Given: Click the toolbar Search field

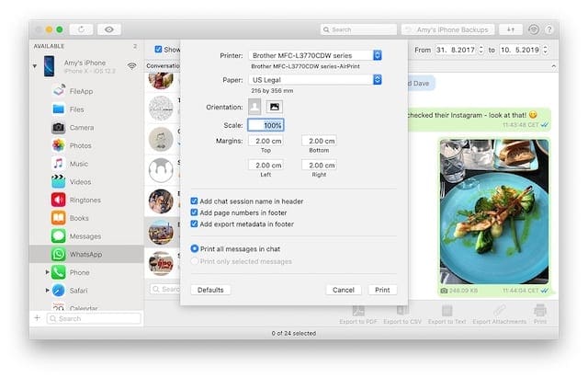Looking at the screenshot, I should coord(358,29).
